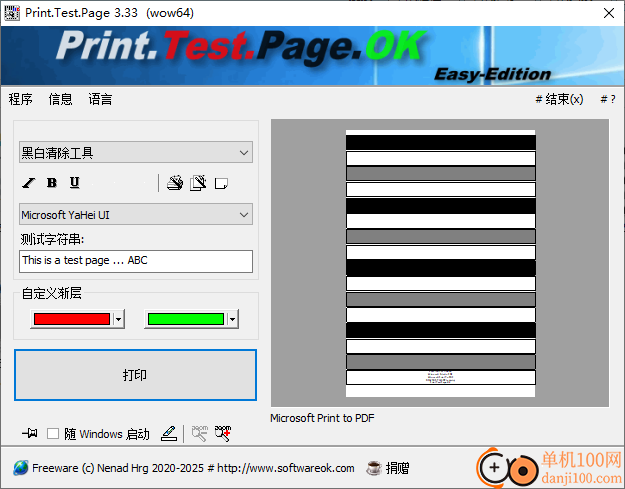Expand the green color dropdown arrow

pyautogui.click(x=232, y=319)
